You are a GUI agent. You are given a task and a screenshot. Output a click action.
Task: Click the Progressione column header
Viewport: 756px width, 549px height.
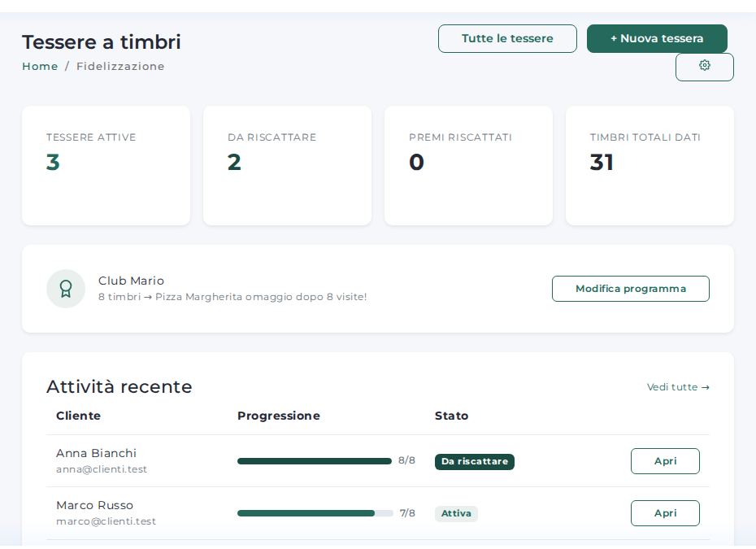[x=279, y=416]
